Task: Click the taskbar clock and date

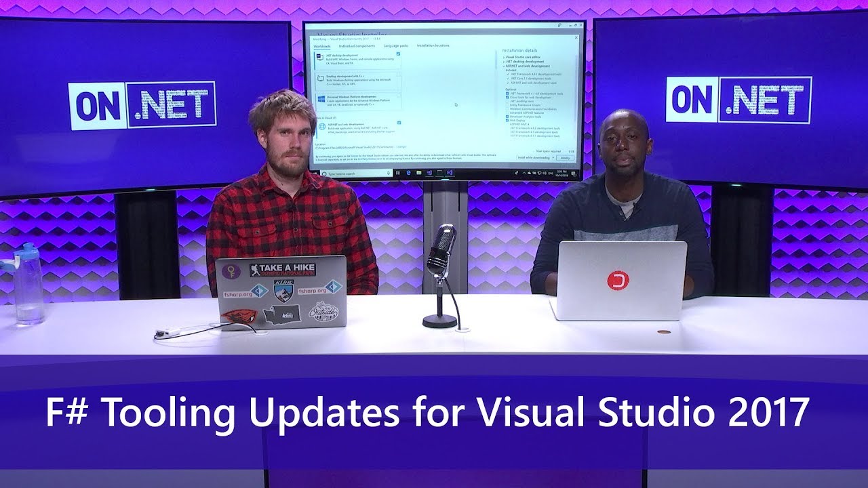Action: tap(561, 174)
